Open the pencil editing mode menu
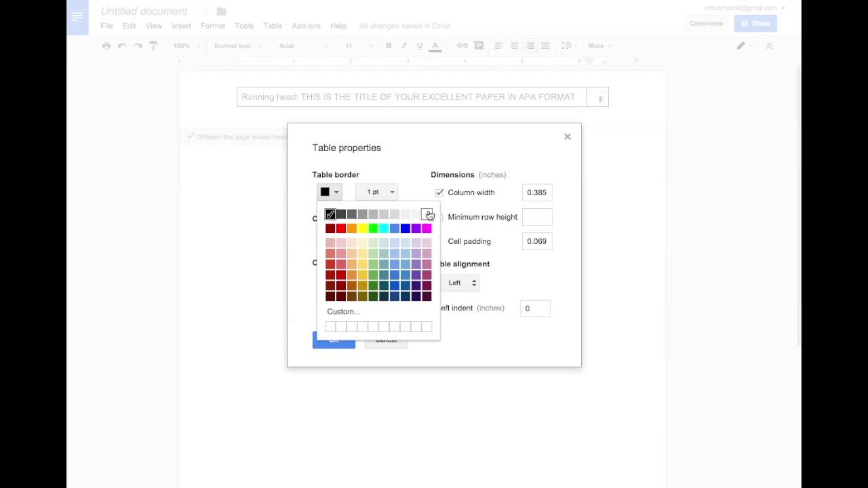The height and width of the screenshot is (488, 868). click(x=744, y=46)
